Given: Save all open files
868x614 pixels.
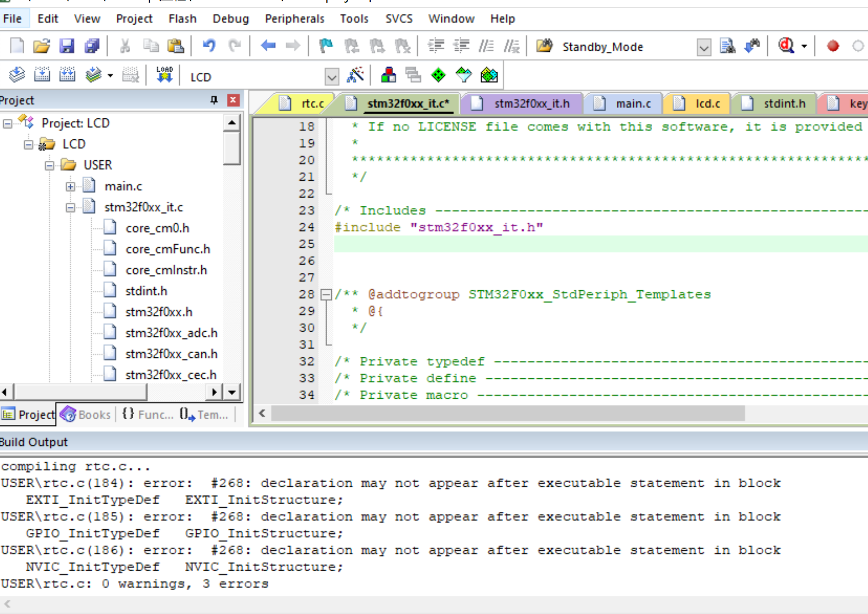Looking at the screenshot, I should click(x=92, y=46).
